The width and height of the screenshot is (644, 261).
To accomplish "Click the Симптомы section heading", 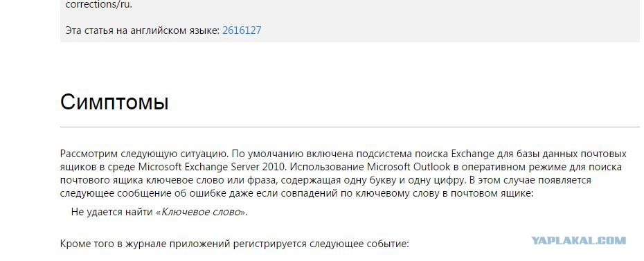I will pos(114,102).
